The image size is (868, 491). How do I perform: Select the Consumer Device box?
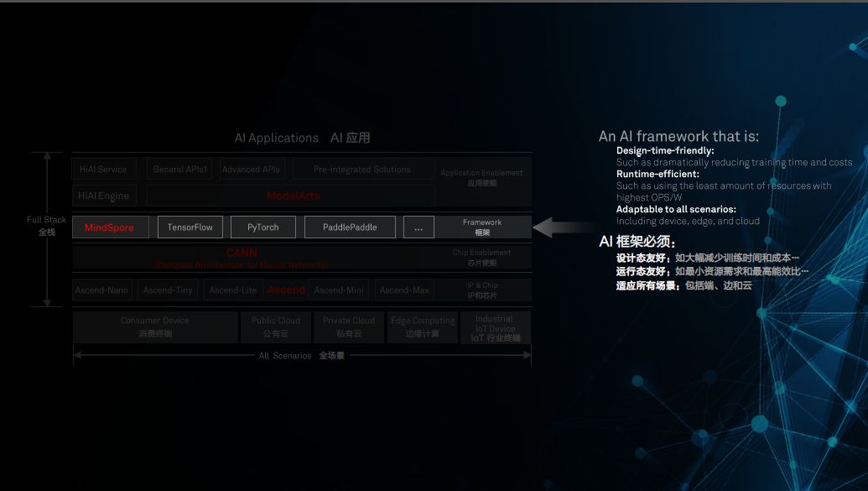coord(155,327)
